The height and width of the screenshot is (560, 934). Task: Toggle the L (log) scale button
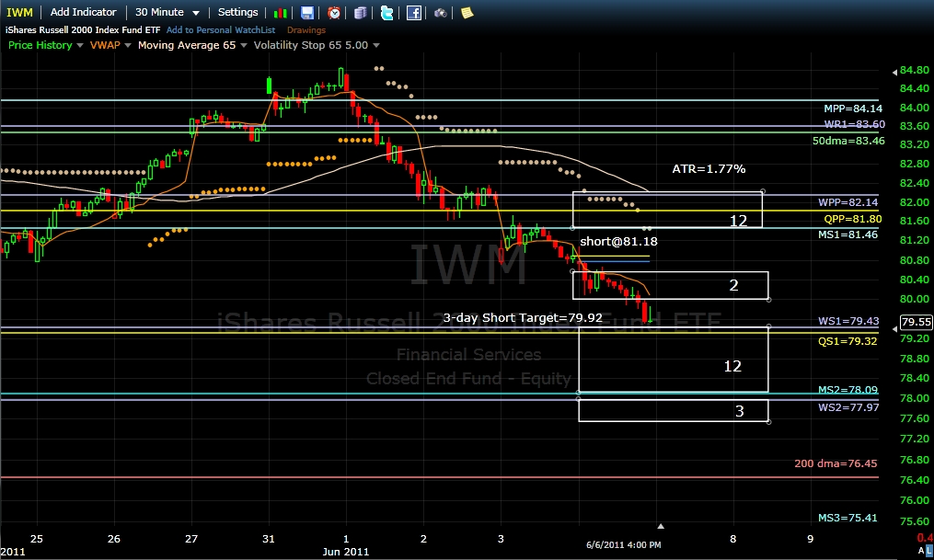click(x=928, y=549)
